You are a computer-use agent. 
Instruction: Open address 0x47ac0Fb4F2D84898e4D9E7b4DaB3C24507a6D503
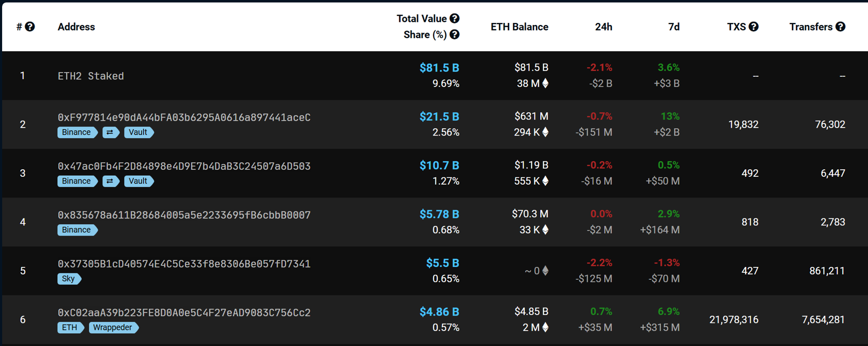tap(184, 166)
